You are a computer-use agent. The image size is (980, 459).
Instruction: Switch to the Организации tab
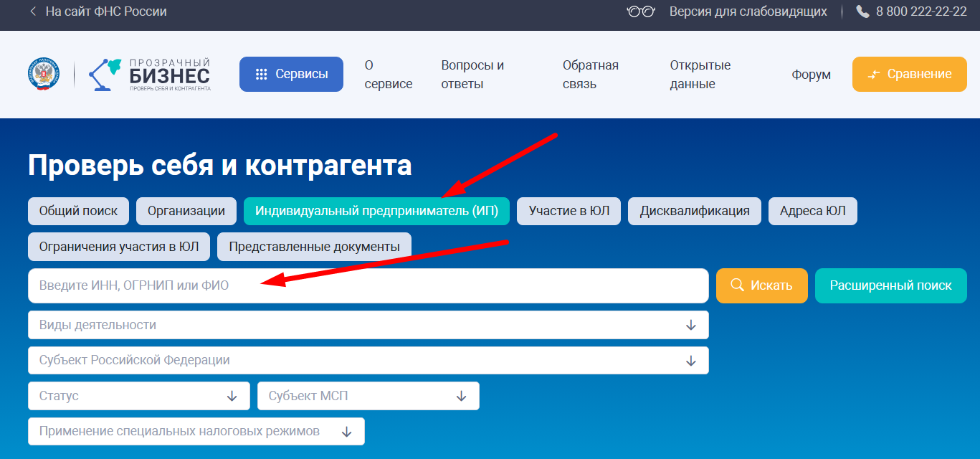pyautogui.click(x=186, y=211)
